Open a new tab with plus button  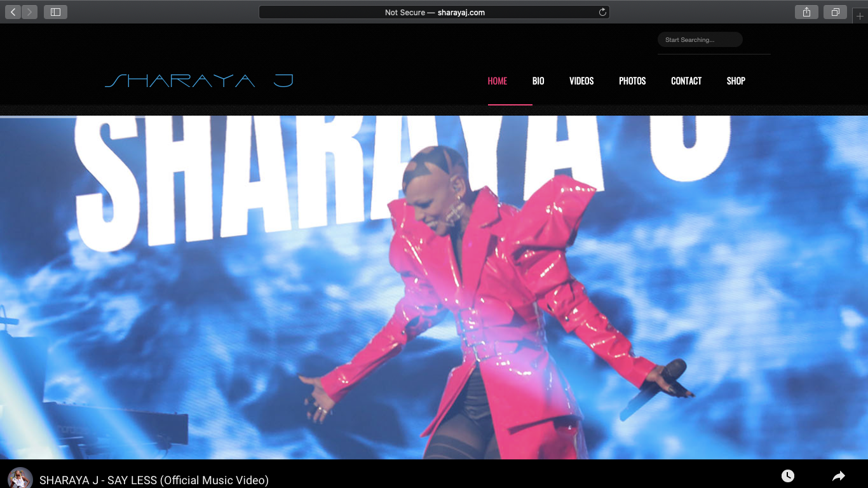point(860,16)
